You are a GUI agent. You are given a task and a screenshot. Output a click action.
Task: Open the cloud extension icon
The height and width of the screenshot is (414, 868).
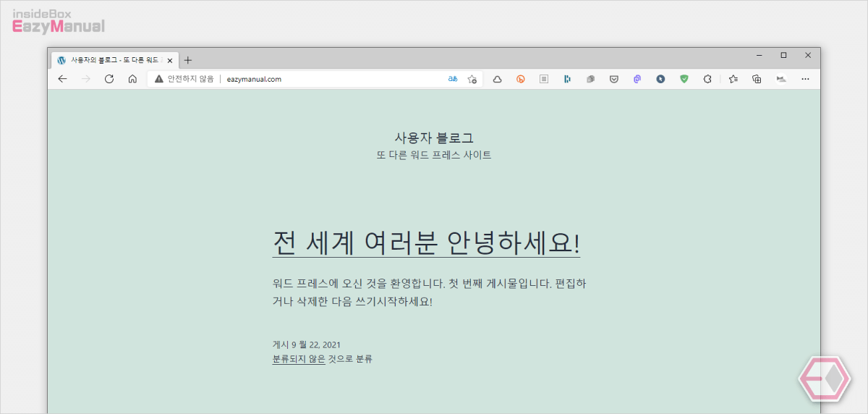click(x=497, y=79)
